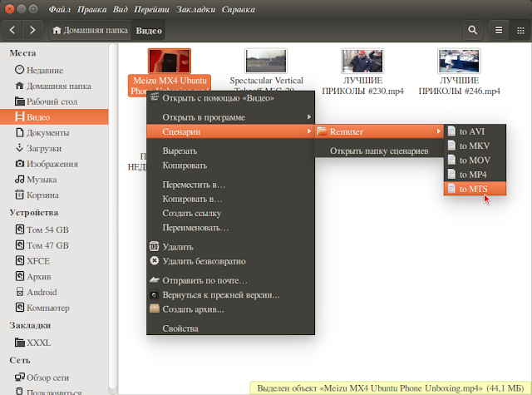Viewport: 532px width, 395px height.
Task: Open Загрузки in the sidebar
Action: (x=54, y=148)
